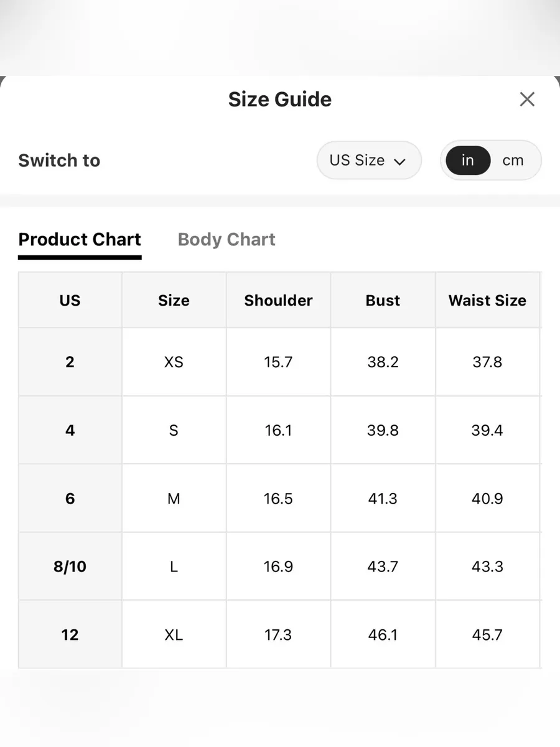Click the Size Guide title
This screenshot has width=560, height=747.
[x=280, y=99]
